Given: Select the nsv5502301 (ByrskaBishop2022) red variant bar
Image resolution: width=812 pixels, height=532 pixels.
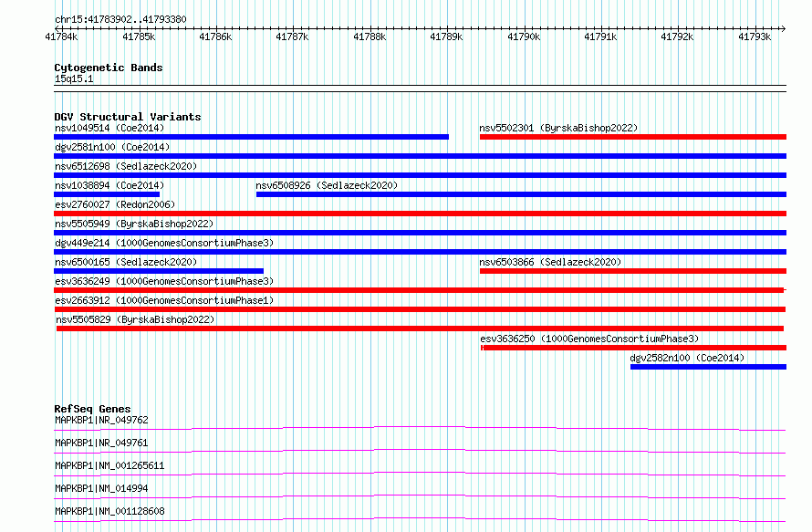Looking at the screenshot, I should pos(633,137).
